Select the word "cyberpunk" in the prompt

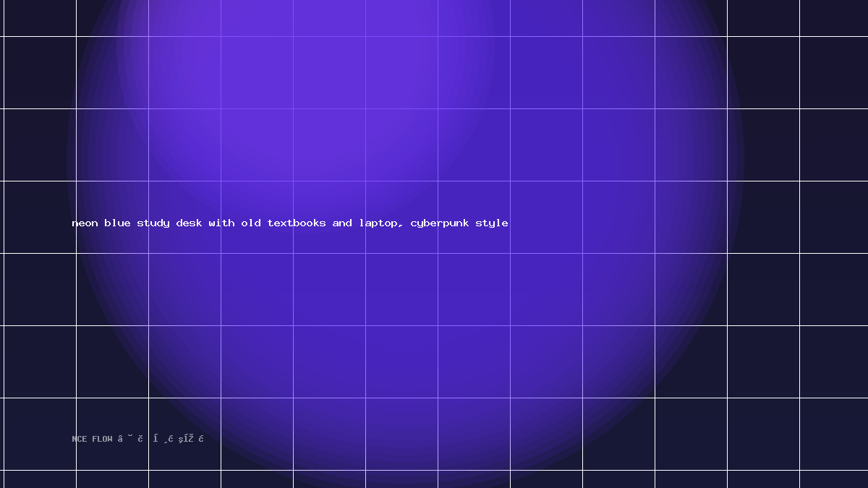click(x=440, y=223)
